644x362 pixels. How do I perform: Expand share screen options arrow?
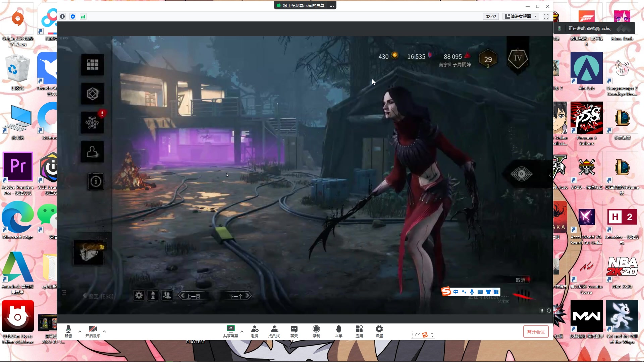point(242,331)
